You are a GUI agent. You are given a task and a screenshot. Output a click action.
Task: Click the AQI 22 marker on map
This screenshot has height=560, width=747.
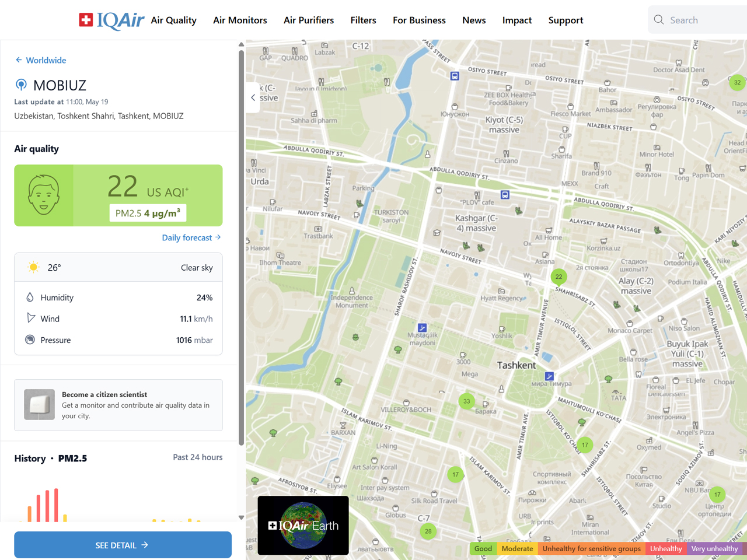[558, 276]
